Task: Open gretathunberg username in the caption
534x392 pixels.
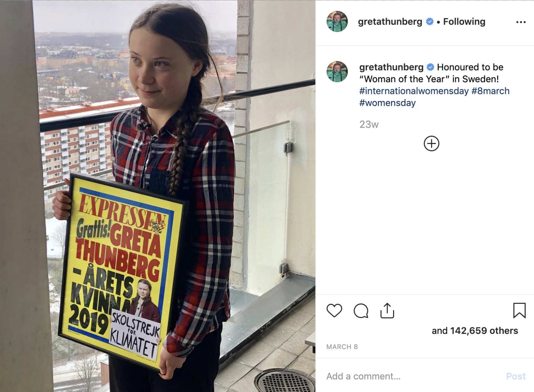Action: click(x=391, y=67)
